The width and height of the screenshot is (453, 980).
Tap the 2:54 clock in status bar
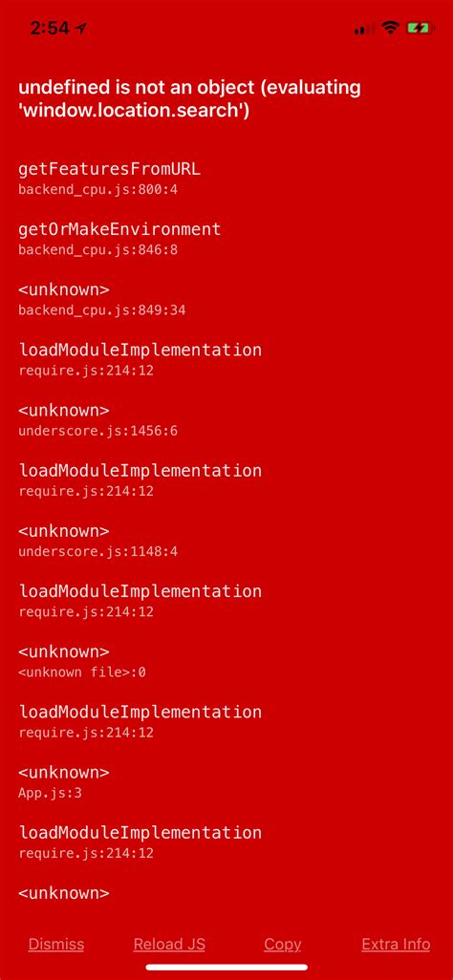click(x=50, y=28)
